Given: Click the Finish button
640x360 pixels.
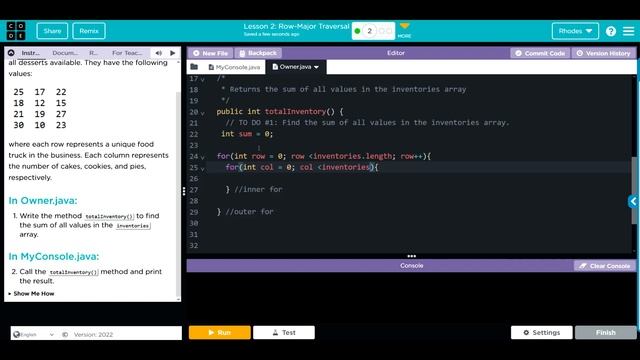Looking at the screenshot, I should tap(606, 333).
